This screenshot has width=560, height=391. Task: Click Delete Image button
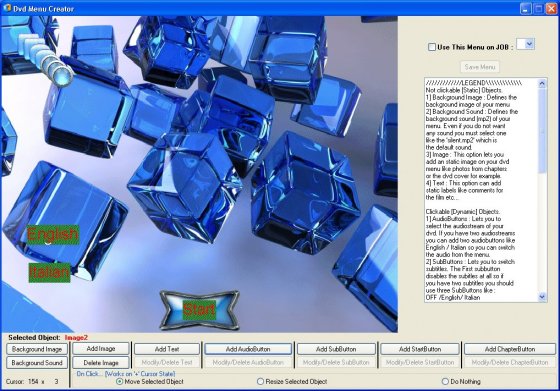(101, 362)
